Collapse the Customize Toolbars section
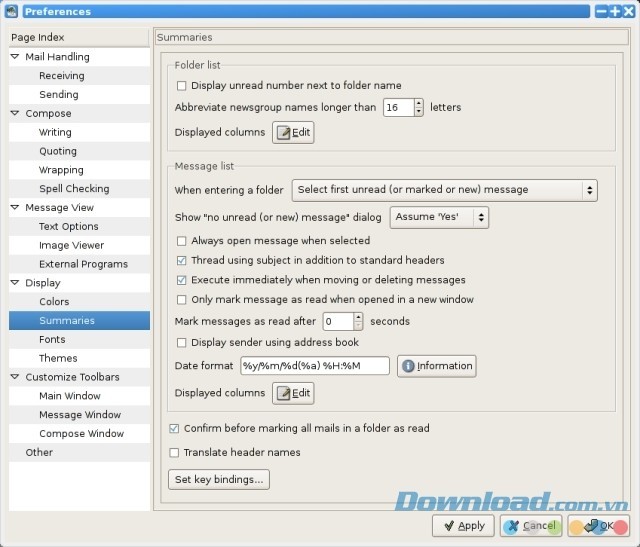640x547 pixels. pos(15,377)
